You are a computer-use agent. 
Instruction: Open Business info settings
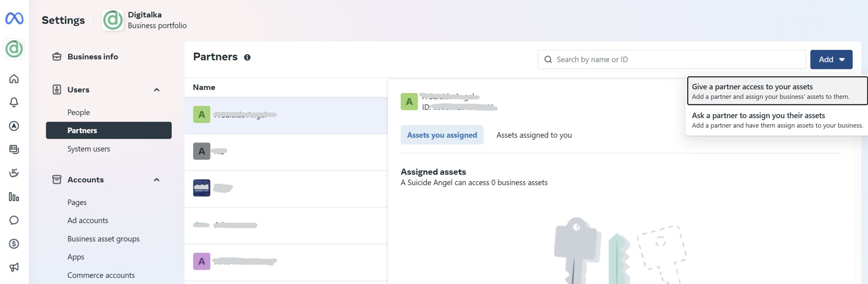click(93, 57)
